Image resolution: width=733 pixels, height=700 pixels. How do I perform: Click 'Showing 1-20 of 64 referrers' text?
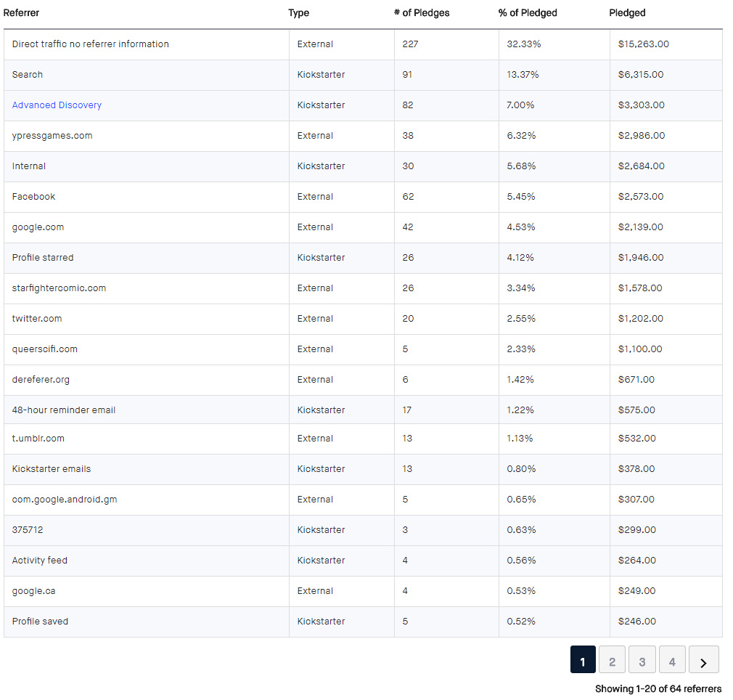pos(658,689)
